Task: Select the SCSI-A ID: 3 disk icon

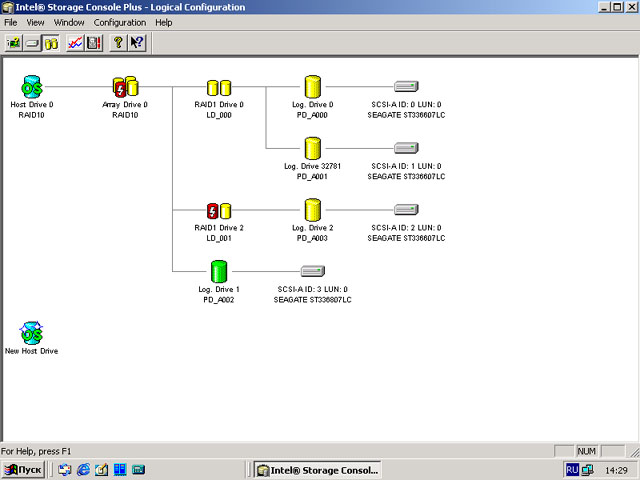Action: [x=311, y=271]
